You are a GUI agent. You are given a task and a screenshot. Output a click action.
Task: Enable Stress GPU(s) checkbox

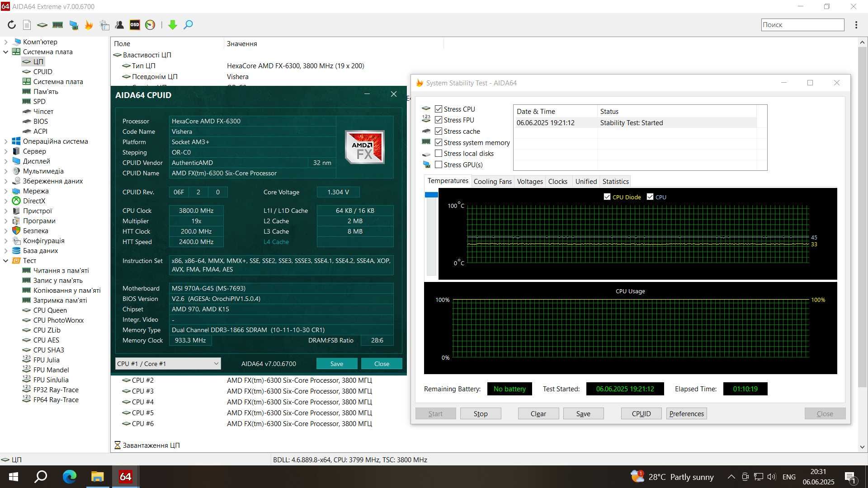439,164
